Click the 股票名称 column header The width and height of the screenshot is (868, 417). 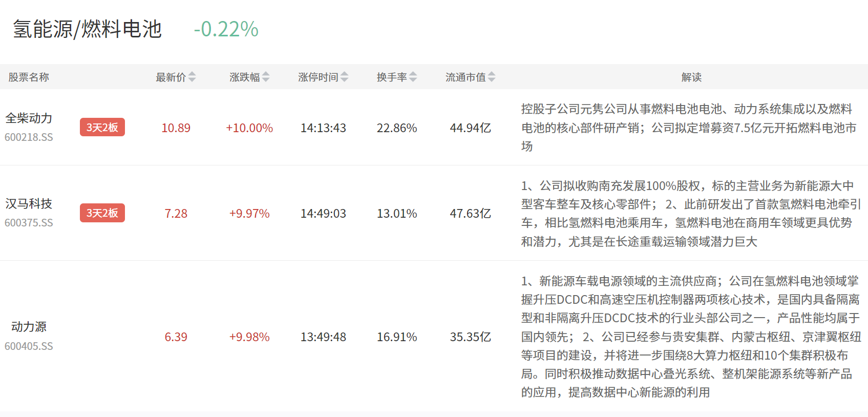point(29,77)
